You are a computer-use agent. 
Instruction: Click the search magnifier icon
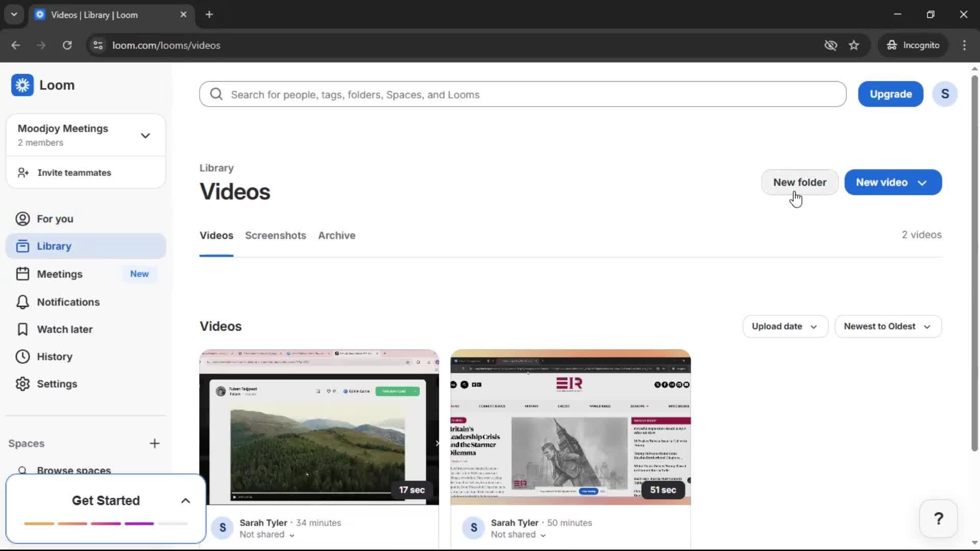click(216, 94)
